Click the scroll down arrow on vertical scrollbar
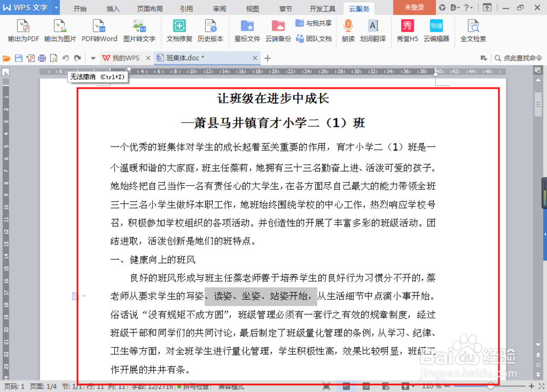This screenshot has width=547, height=392. 538,344
